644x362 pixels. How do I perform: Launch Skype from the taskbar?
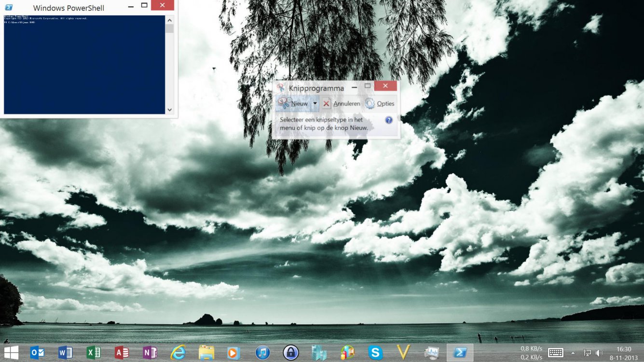point(376,352)
